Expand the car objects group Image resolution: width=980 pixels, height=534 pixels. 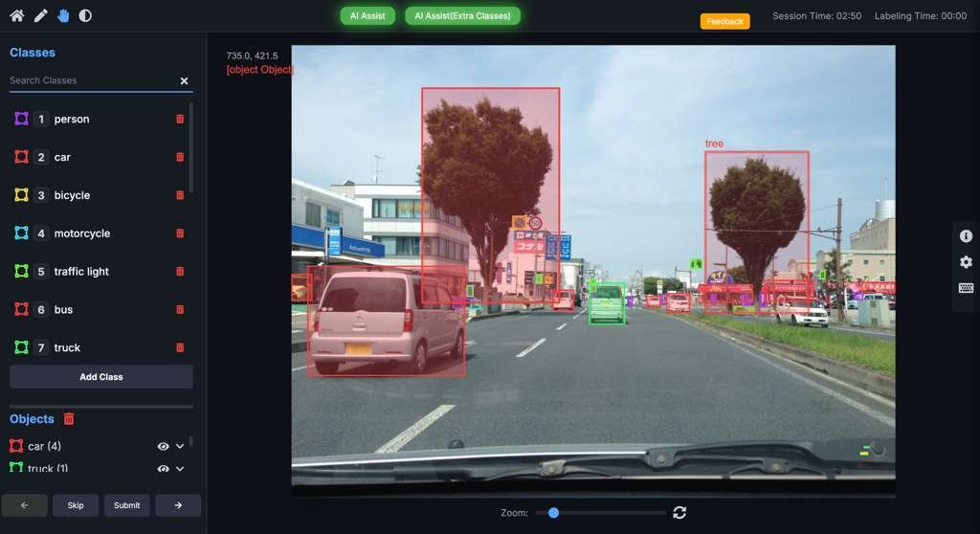[180, 446]
